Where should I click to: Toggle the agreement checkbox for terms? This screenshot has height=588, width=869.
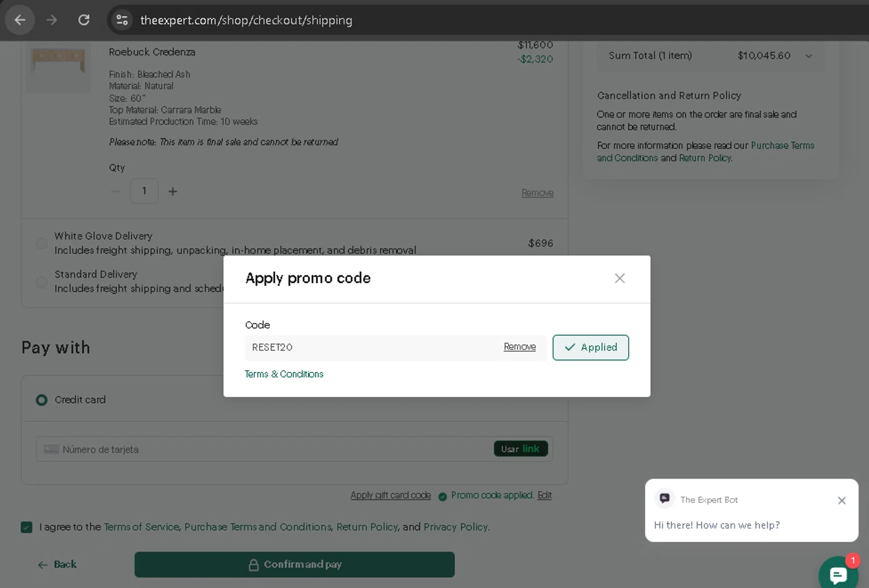[x=27, y=527]
